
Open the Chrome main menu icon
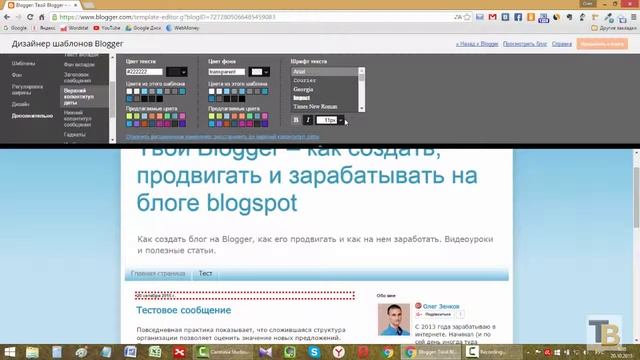[633, 17]
